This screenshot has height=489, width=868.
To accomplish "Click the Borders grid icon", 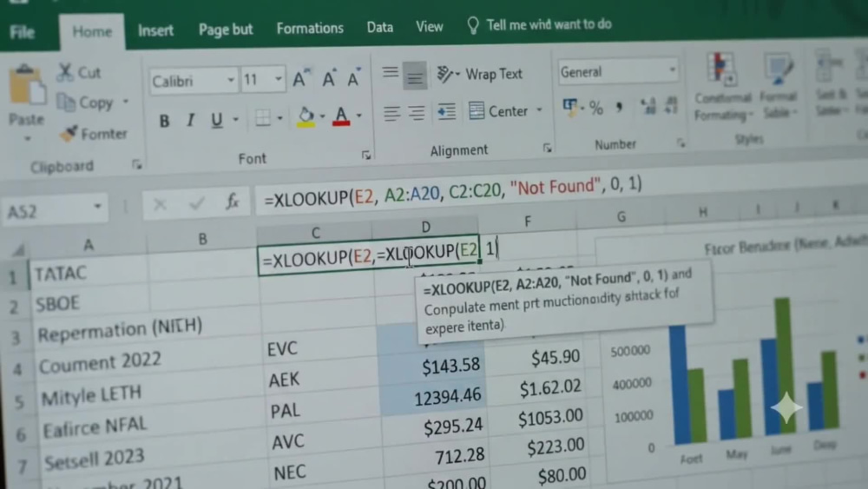I will coord(263,117).
